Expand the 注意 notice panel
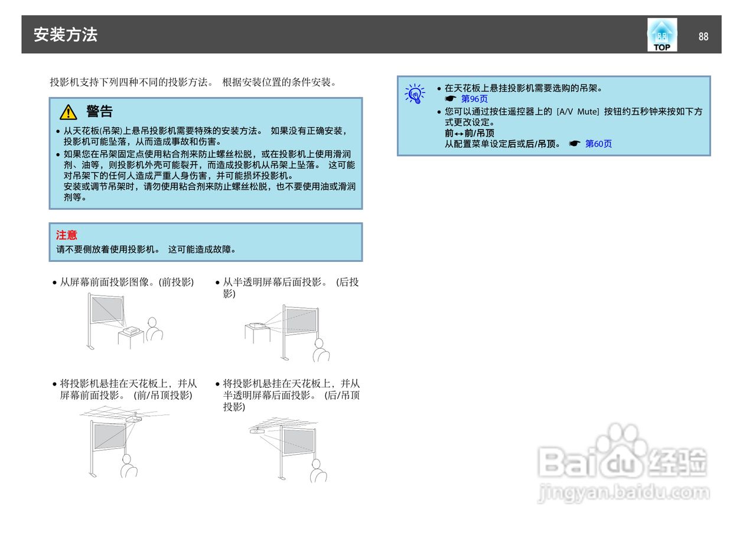 (x=206, y=241)
